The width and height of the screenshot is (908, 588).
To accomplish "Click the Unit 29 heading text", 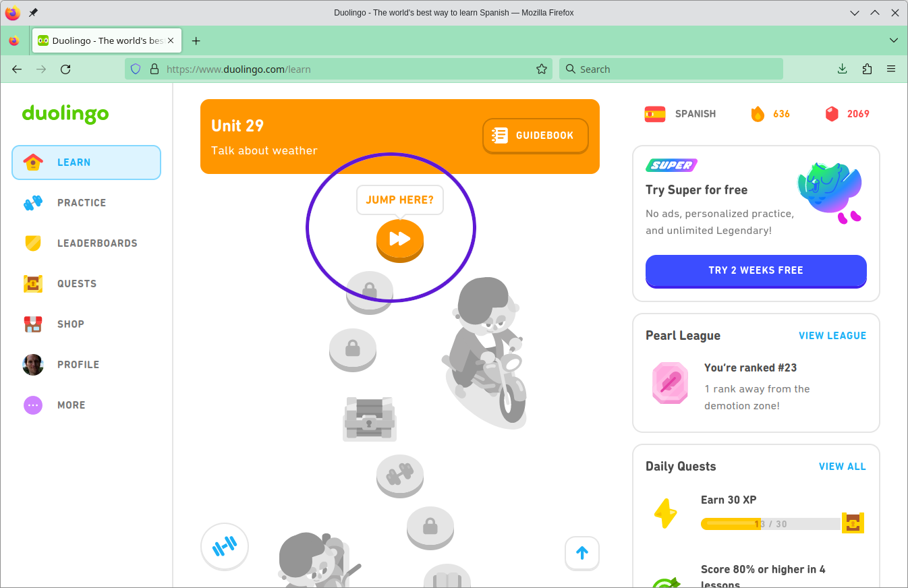I will 237,126.
